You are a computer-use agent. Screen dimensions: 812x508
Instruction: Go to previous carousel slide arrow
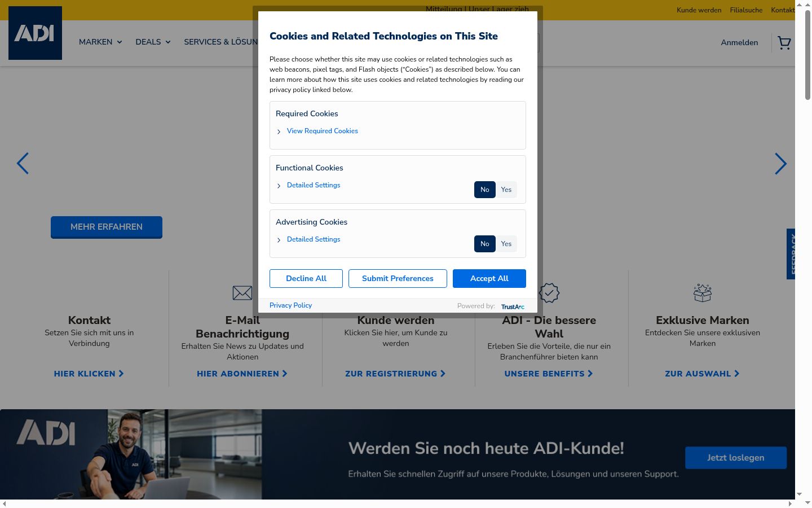pyautogui.click(x=23, y=164)
